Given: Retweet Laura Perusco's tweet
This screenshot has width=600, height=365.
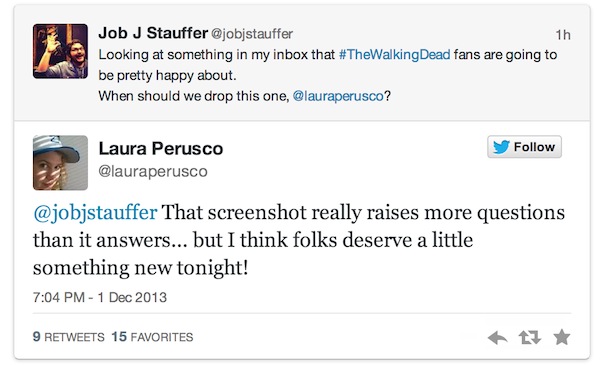Looking at the screenshot, I should tap(530, 337).
